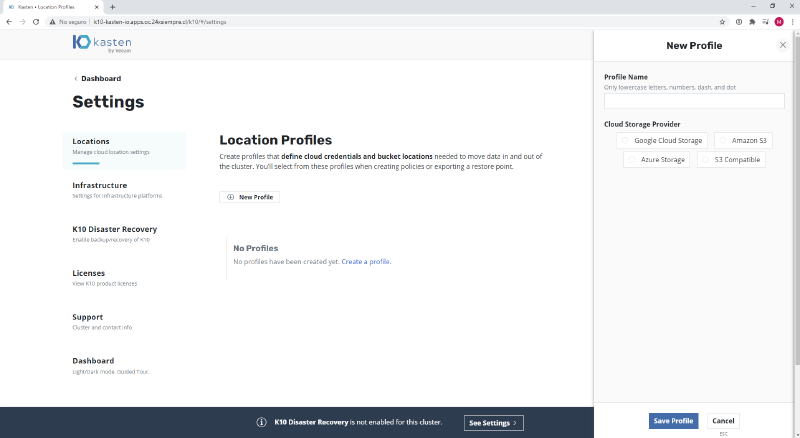Screen dimensions: 800x438
Task: Click the Profile Name input field
Action: pos(694,101)
